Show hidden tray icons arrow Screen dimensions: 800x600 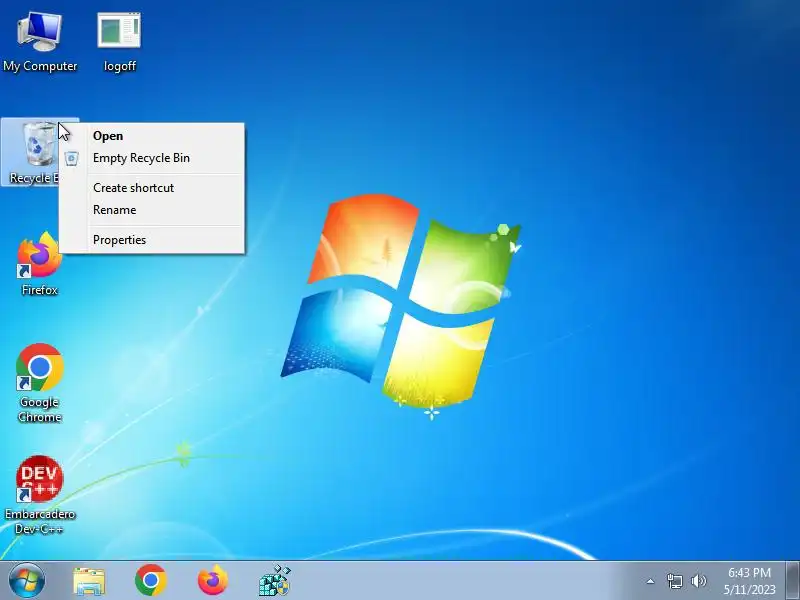(x=650, y=581)
